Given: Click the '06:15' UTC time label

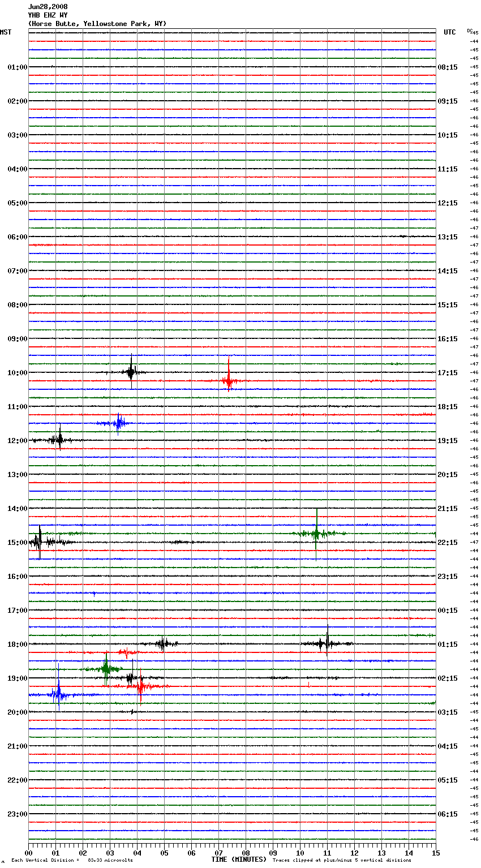Looking at the screenshot, I should pyautogui.click(x=448, y=814).
